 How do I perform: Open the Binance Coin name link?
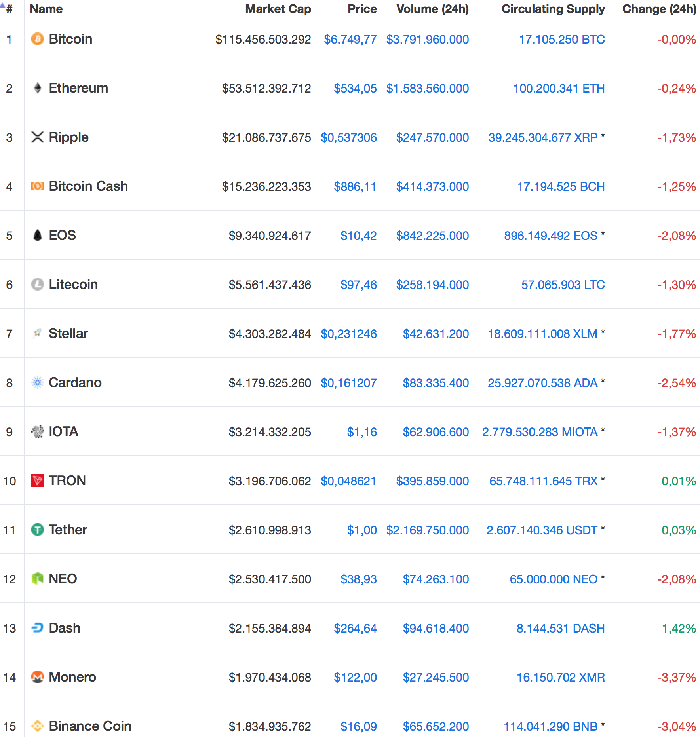coord(90,726)
